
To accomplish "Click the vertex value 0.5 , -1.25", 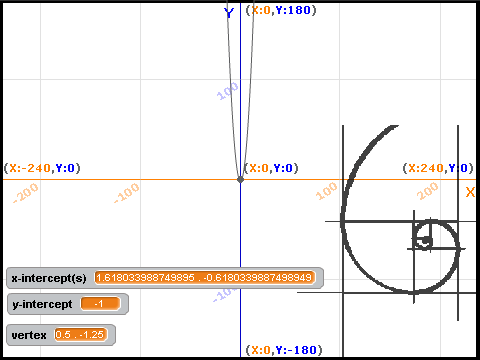I will pyautogui.click(x=81, y=335).
